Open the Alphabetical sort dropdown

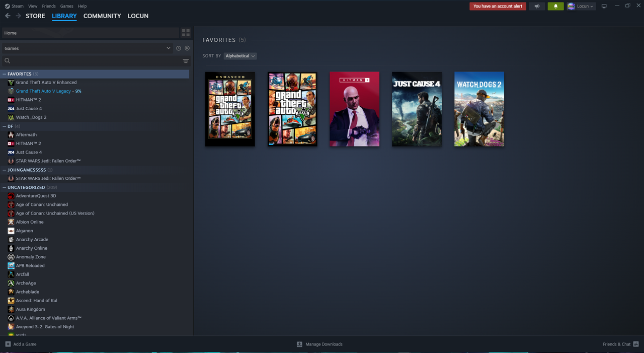click(240, 56)
